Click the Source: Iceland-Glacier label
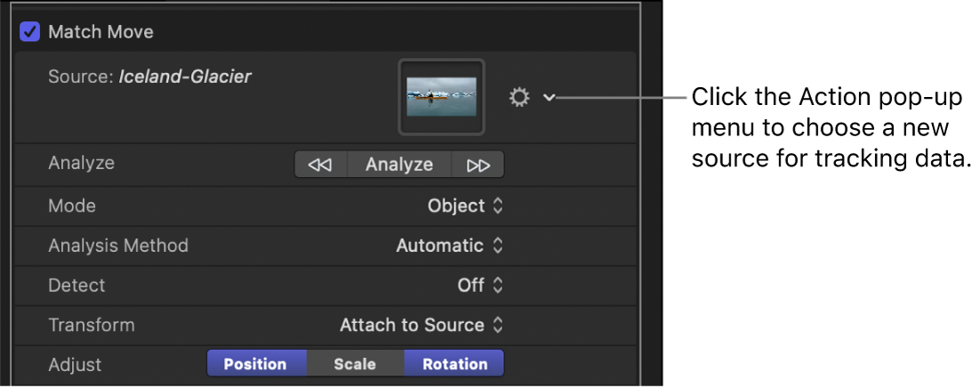Screen dimensions: 980x388 pyautogui.click(x=149, y=77)
